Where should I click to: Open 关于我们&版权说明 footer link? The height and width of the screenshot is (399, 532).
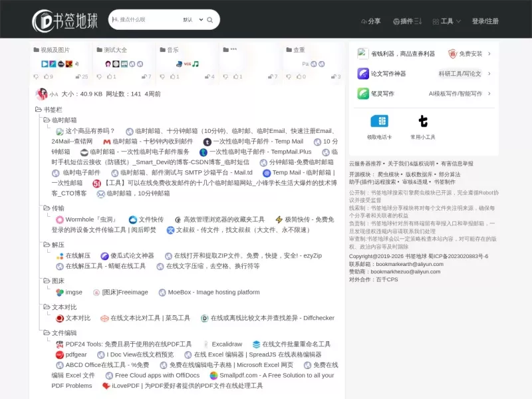pyautogui.click(x=411, y=164)
